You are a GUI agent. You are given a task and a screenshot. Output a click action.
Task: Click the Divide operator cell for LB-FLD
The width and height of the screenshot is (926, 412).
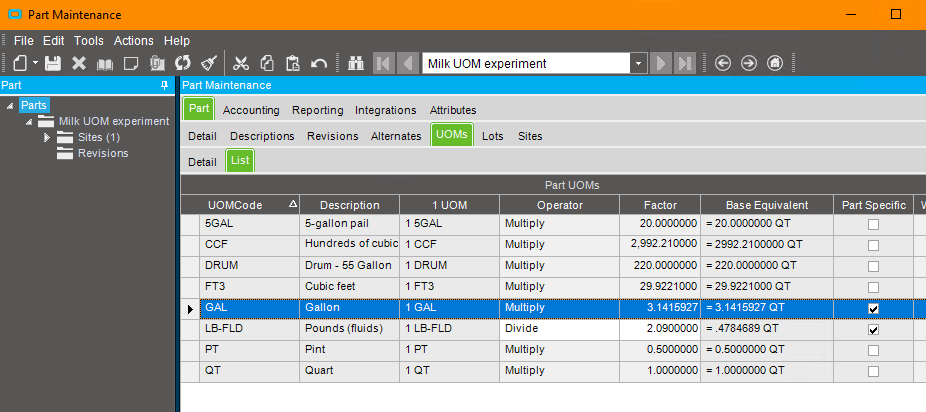coord(559,329)
